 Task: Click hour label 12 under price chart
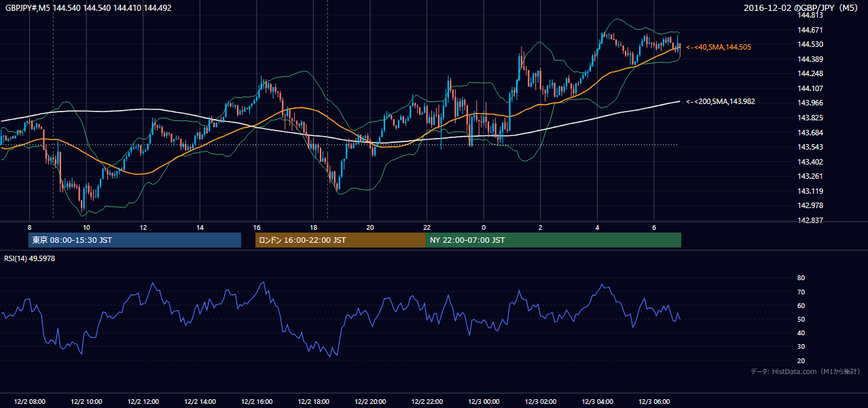pos(143,227)
